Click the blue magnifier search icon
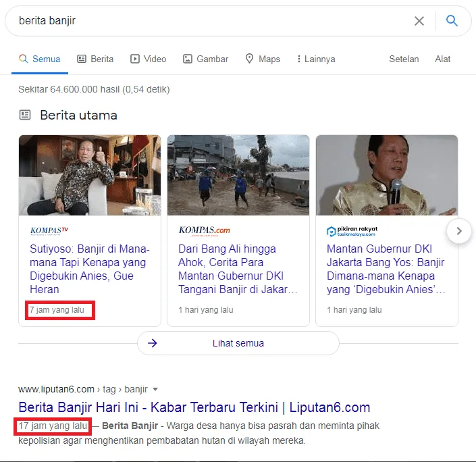 pyautogui.click(x=452, y=21)
